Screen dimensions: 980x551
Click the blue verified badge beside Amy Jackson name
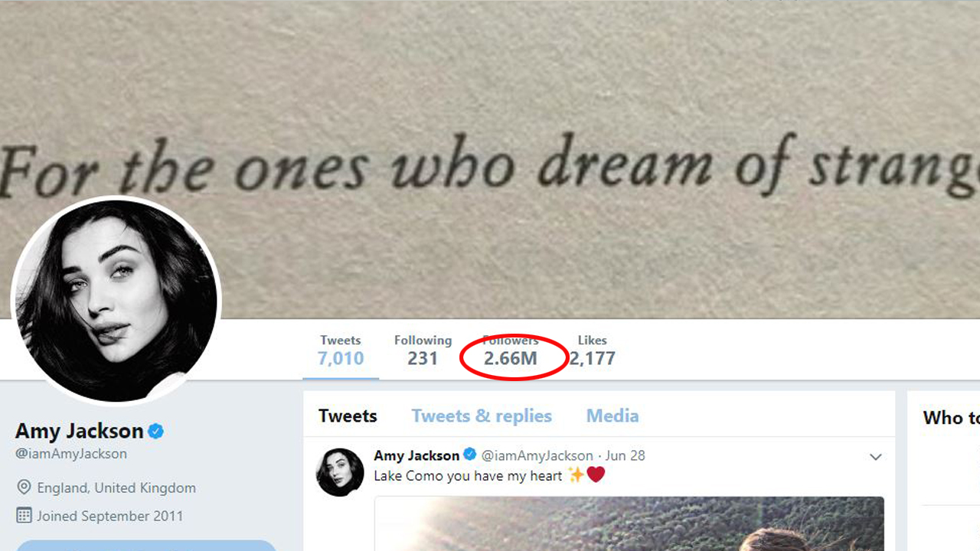[156, 431]
